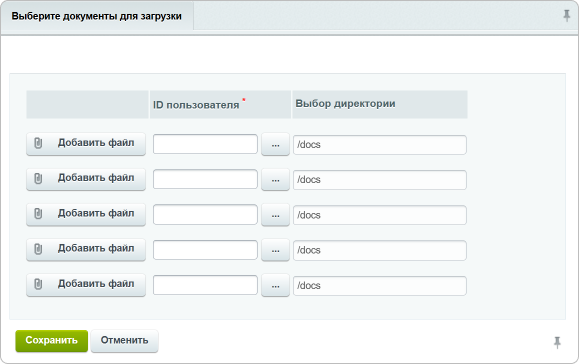Screen dimensions: 579x364
Task: Click the fifth row's /docs directory field
Action: [x=380, y=286]
